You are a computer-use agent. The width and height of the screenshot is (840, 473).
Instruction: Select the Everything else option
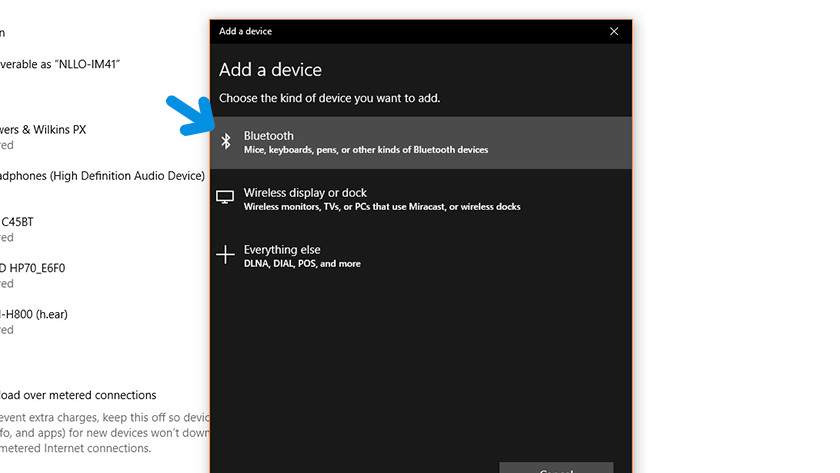click(x=420, y=256)
